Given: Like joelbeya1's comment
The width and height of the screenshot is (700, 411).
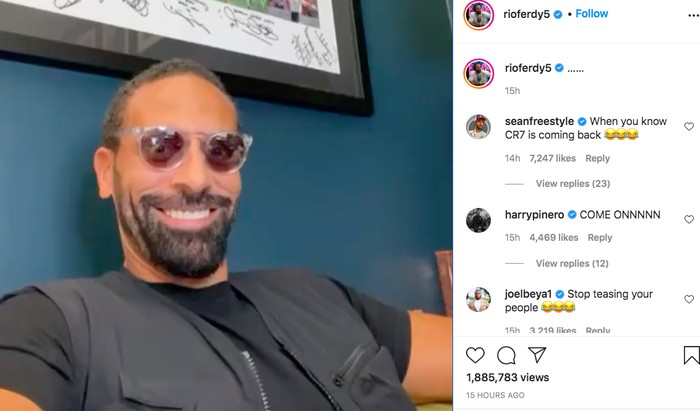Looking at the screenshot, I should [x=689, y=299].
